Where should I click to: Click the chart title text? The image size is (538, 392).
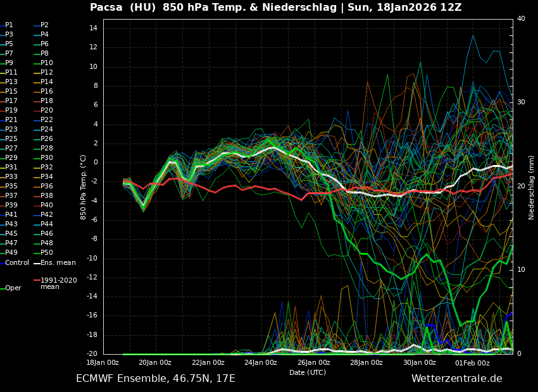(x=275, y=8)
